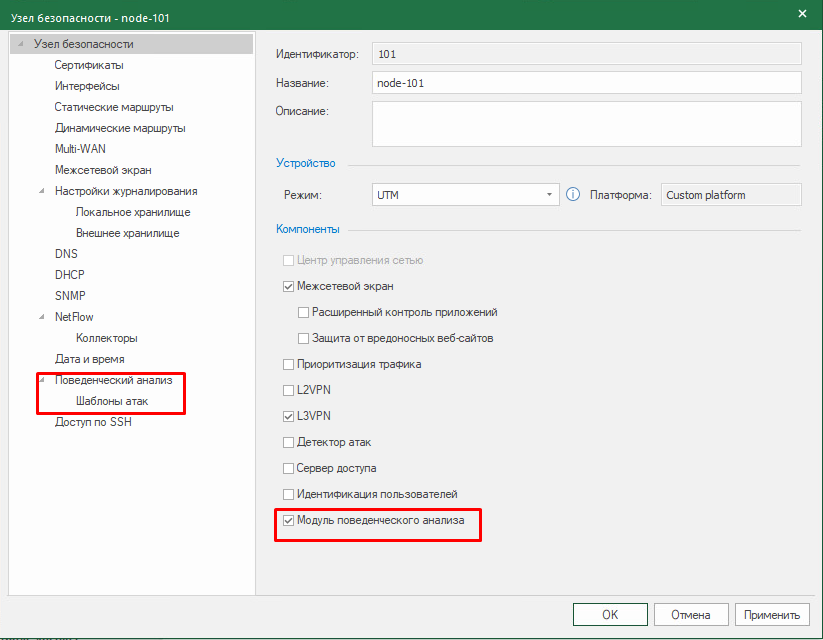Enable the Детектор атак checkbox
Image resolution: width=823 pixels, height=640 pixels.
[288, 442]
